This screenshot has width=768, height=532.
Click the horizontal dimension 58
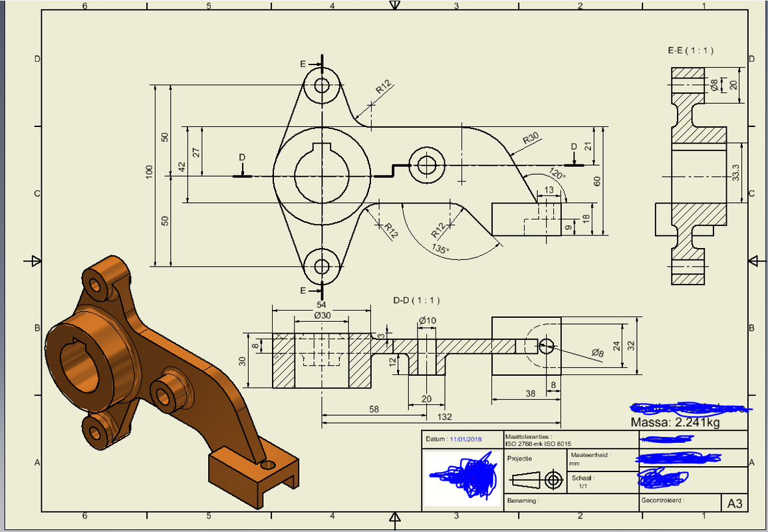coord(374,410)
